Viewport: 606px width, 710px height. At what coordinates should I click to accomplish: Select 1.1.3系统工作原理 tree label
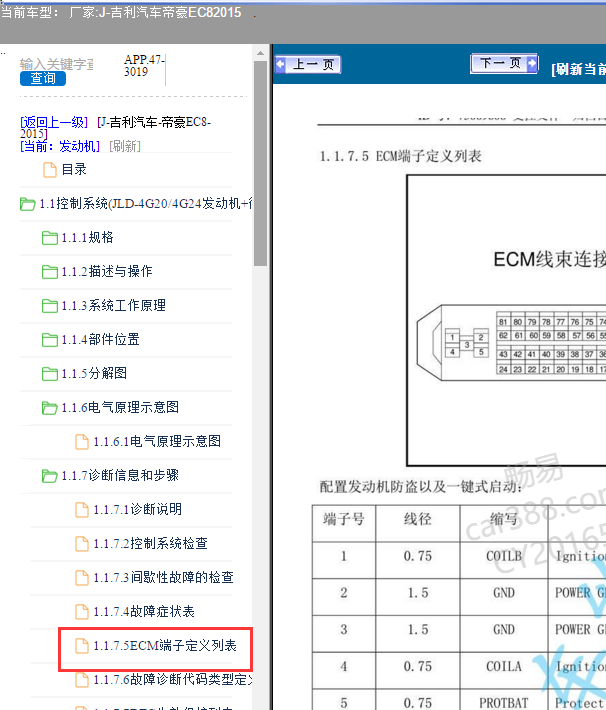(x=114, y=305)
